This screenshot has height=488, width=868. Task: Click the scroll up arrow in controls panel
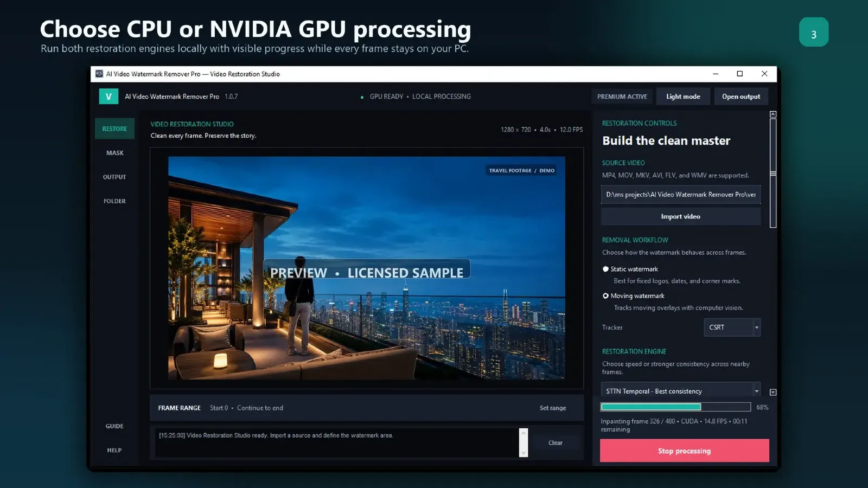click(773, 114)
